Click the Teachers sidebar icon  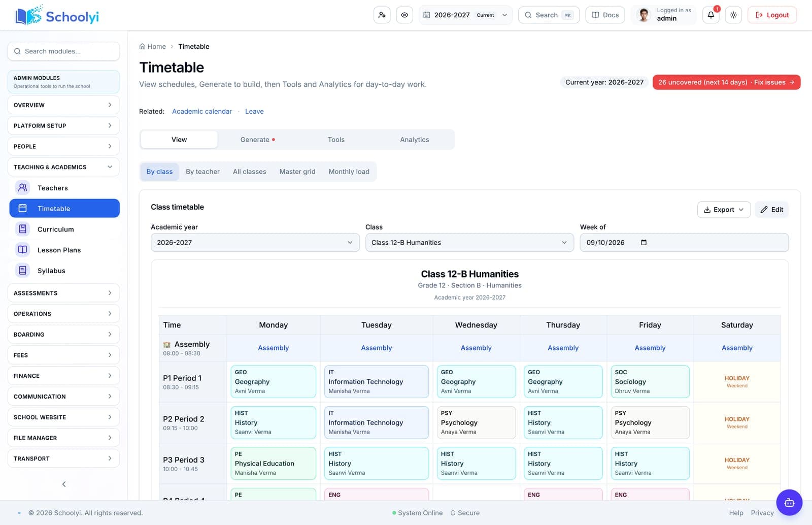[x=22, y=188]
